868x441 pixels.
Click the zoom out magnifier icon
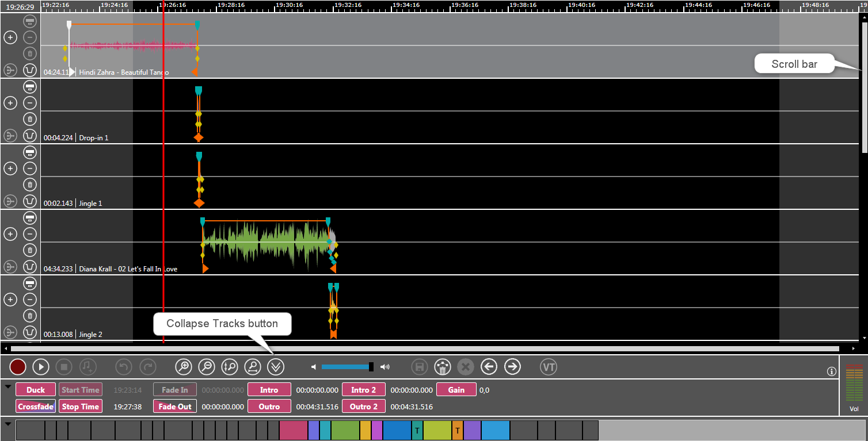coord(207,367)
